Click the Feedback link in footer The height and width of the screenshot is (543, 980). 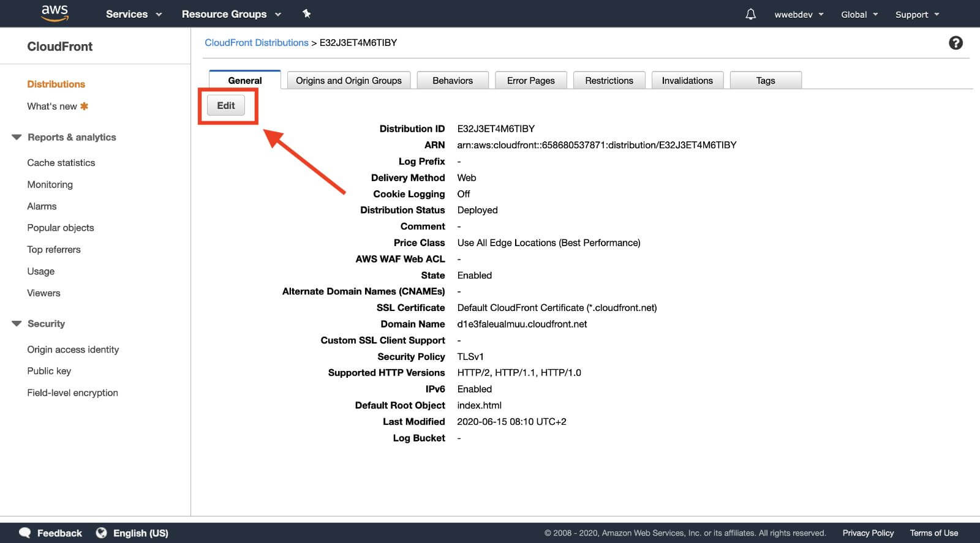59,533
